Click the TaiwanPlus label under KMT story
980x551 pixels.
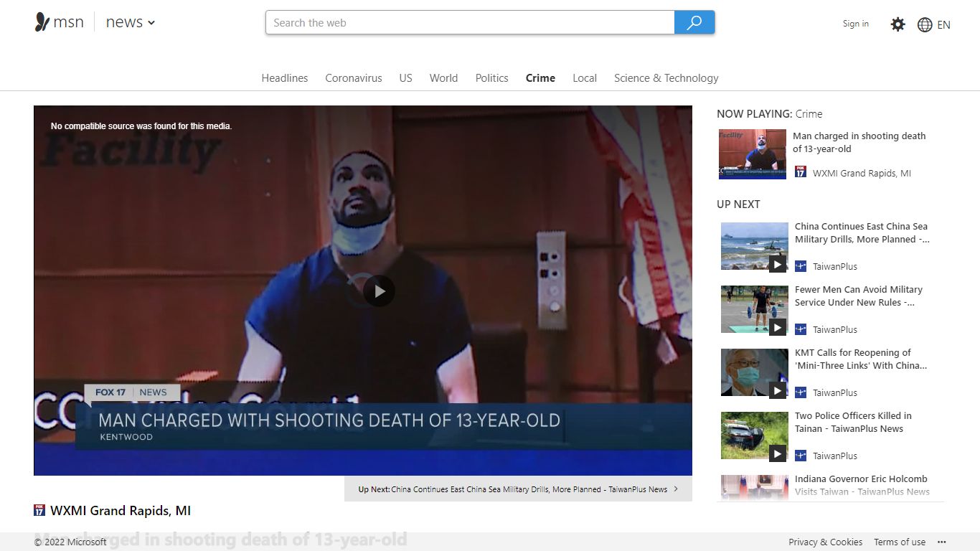click(835, 392)
